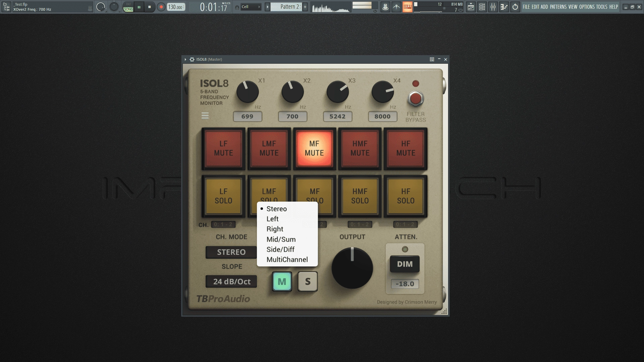
Task: Open the LF channel routing box
Action: (223, 225)
